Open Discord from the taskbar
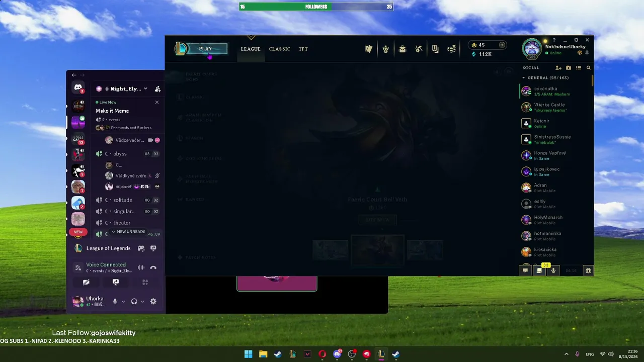 [337, 354]
